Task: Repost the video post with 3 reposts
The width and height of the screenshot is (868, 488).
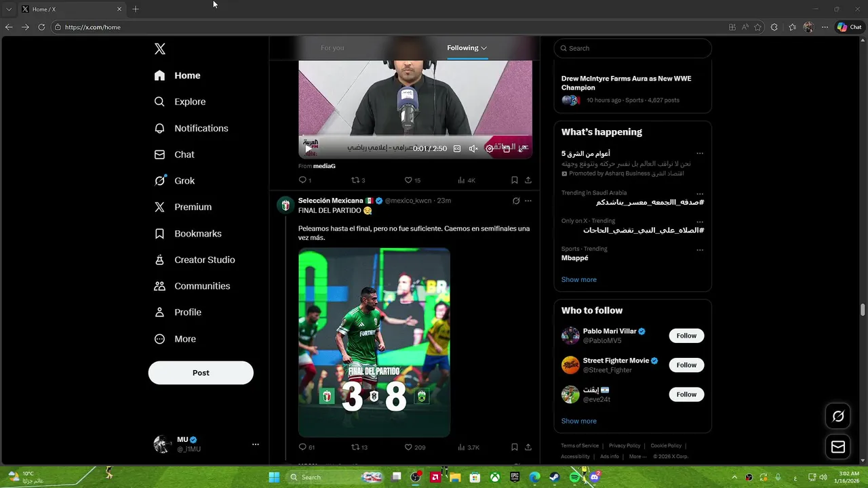Action: point(358,180)
